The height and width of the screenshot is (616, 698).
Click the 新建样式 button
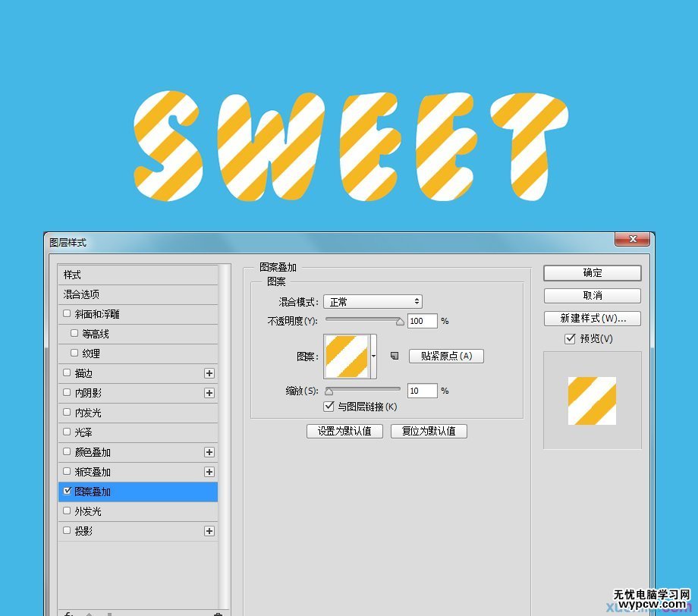592,318
